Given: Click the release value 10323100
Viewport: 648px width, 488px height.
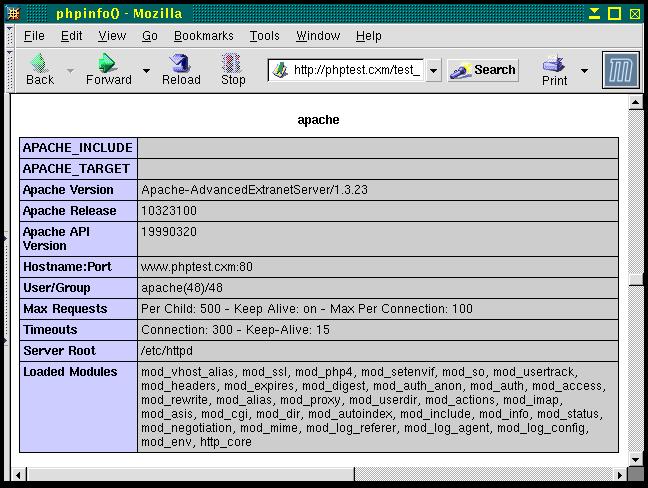Looking at the screenshot, I should pyautogui.click(x=169, y=211).
